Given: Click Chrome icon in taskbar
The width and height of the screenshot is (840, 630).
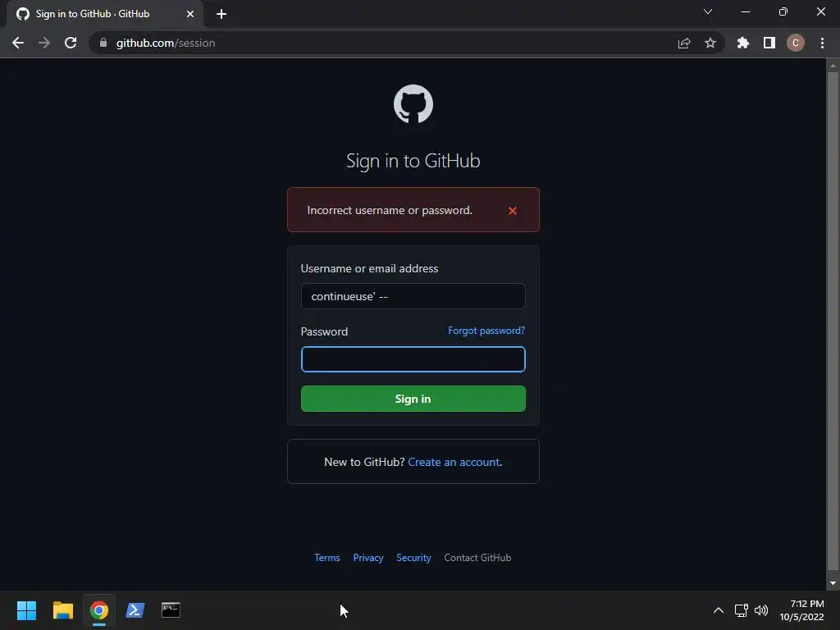Looking at the screenshot, I should pyautogui.click(x=99, y=610).
